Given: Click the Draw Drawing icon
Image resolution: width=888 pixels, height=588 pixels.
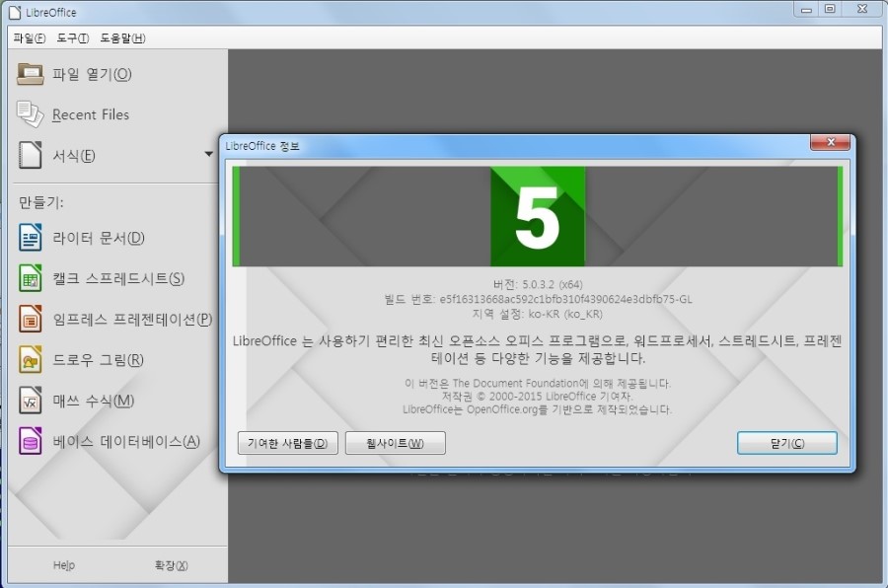Looking at the screenshot, I should pyautogui.click(x=30, y=360).
